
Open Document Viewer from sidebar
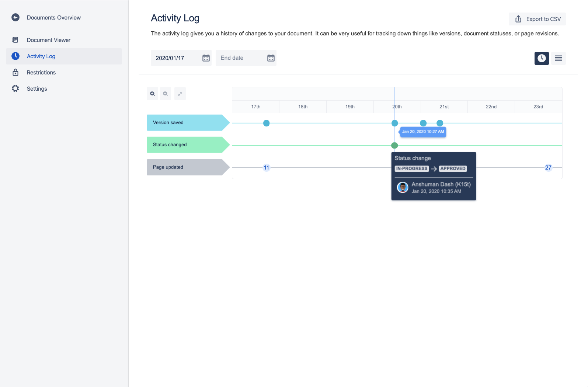pos(49,40)
